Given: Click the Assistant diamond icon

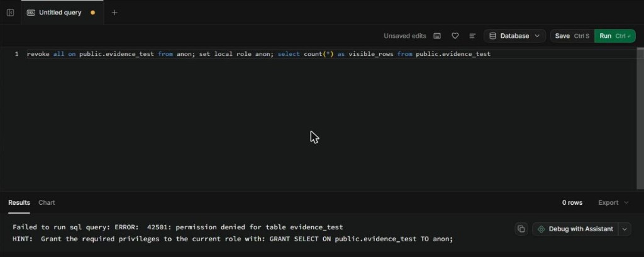Looking at the screenshot, I should pos(541,229).
